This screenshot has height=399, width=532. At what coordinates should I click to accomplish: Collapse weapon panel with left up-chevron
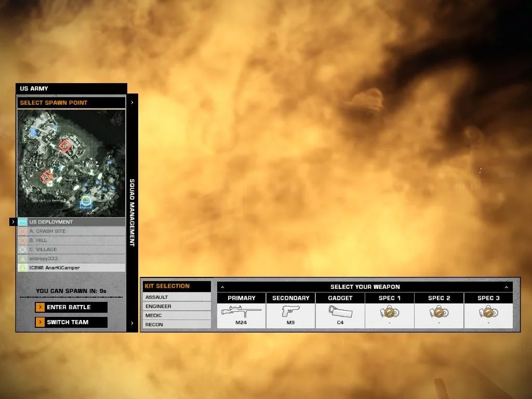click(222, 287)
